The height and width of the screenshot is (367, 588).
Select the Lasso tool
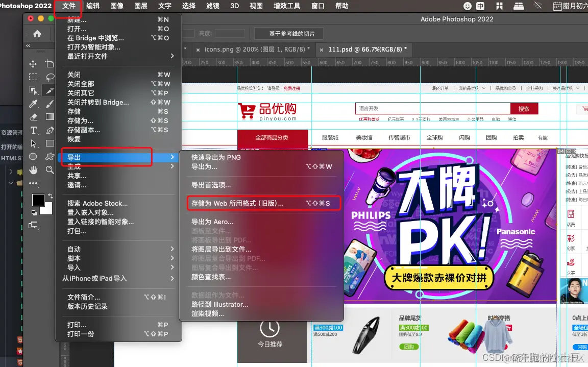click(x=50, y=77)
